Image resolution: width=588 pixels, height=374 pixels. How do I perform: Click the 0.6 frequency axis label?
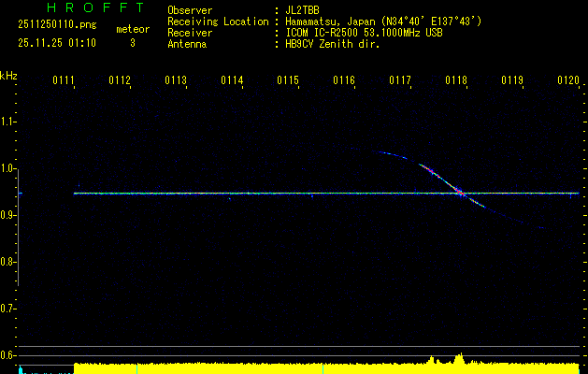[x=9, y=355]
